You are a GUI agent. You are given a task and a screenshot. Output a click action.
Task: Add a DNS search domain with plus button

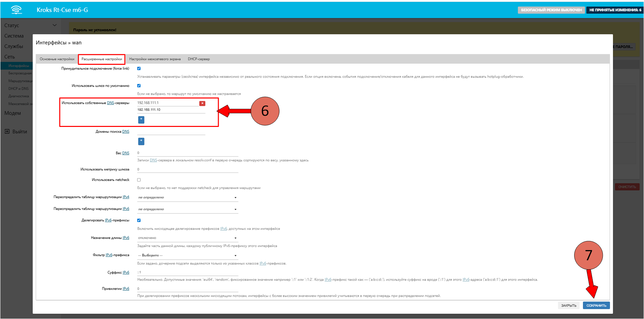(141, 141)
